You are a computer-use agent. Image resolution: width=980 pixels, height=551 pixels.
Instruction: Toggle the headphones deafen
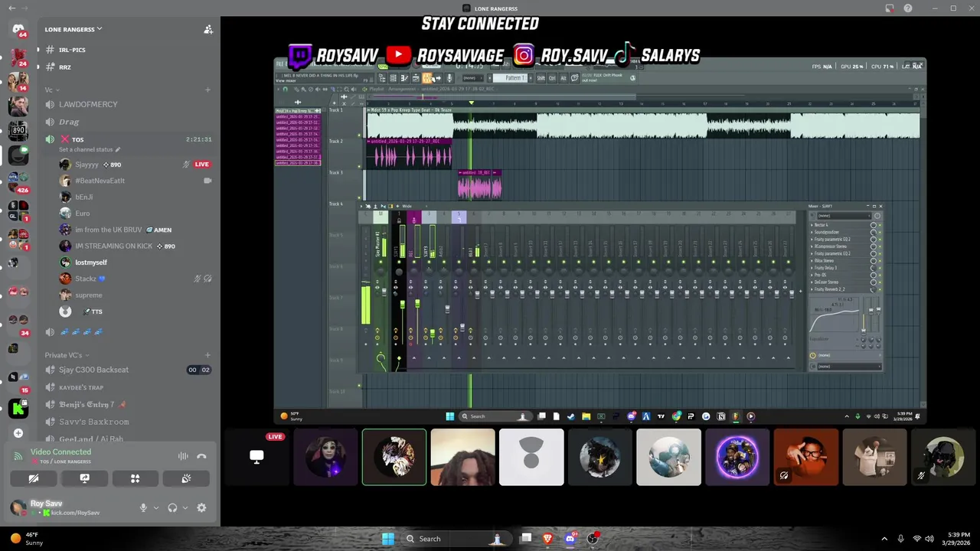[x=172, y=508]
